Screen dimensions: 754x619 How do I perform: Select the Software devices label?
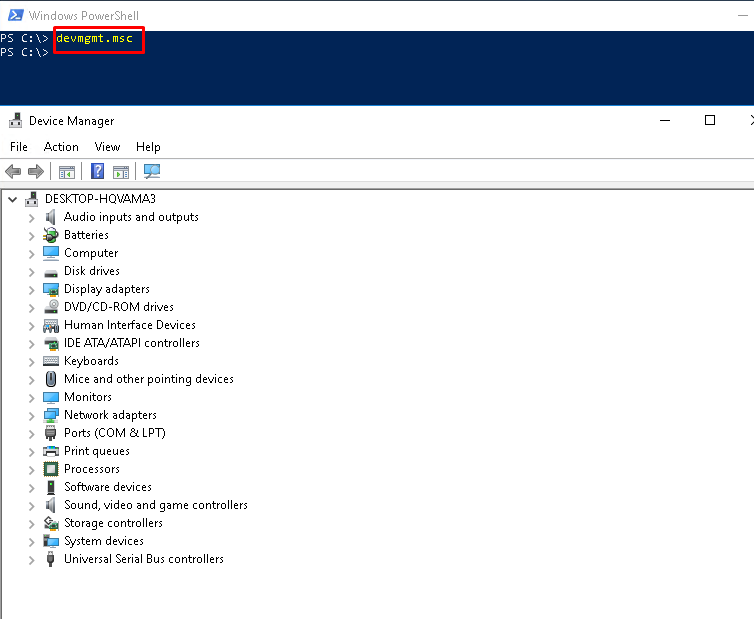(108, 487)
